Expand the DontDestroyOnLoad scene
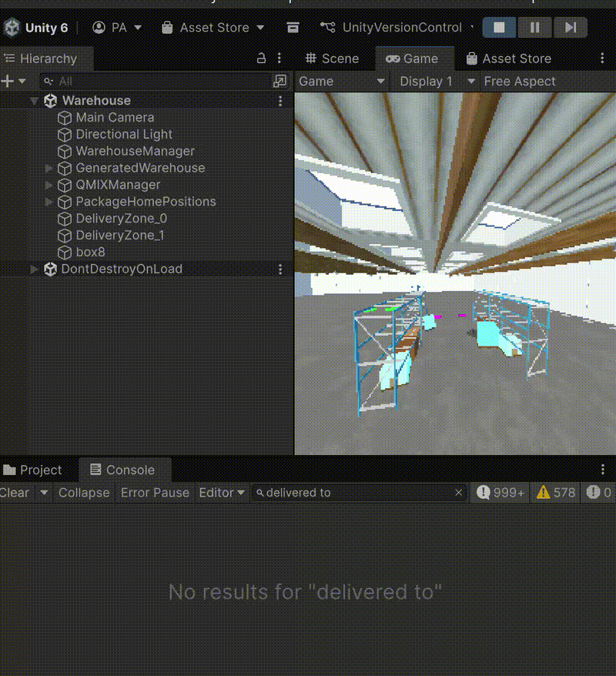Image resolution: width=616 pixels, height=676 pixels. click(34, 269)
